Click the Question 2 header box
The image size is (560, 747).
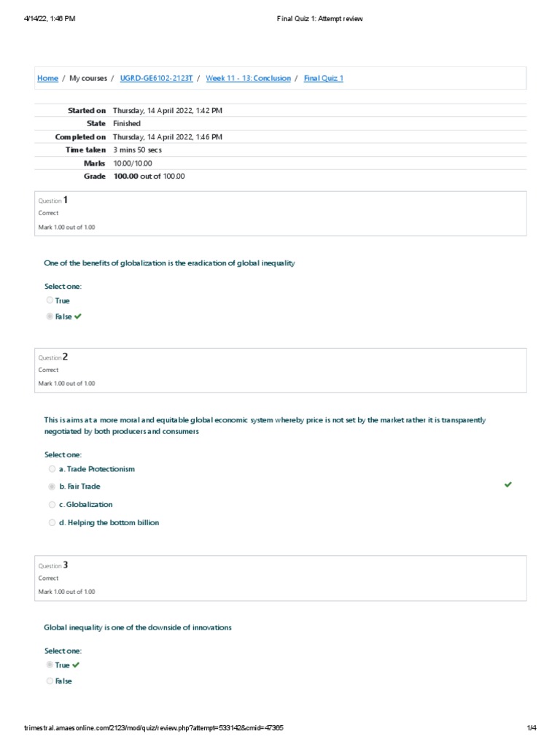280,370
